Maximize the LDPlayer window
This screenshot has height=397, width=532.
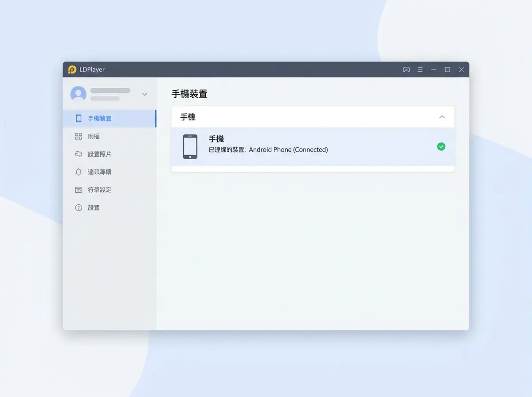tap(447, 70)
